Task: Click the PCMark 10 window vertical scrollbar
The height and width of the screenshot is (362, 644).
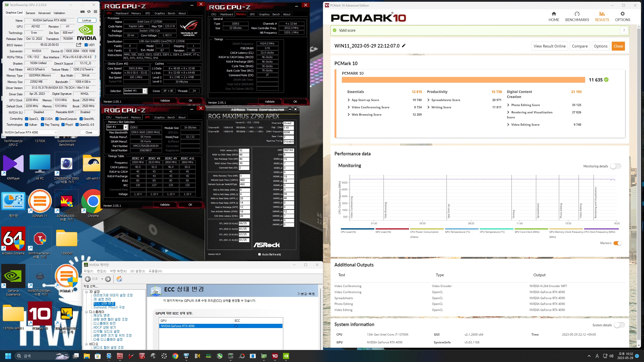Action: tap(638, 184)
